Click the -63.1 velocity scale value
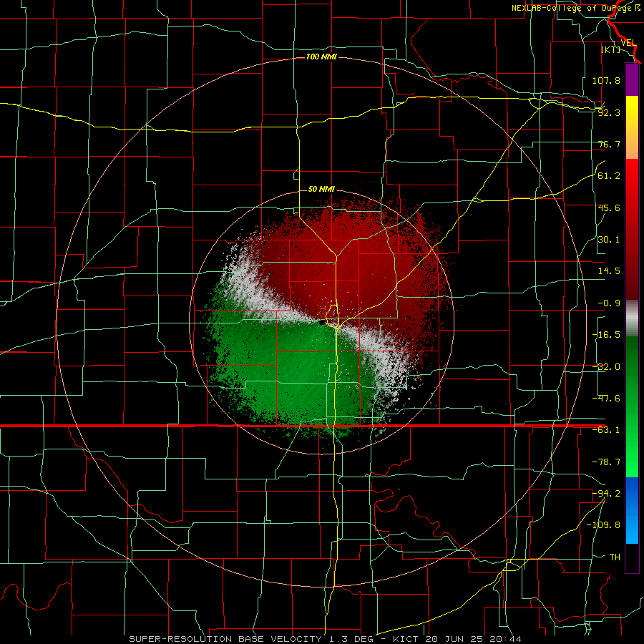The height and width of the screenshot is (644, 644). [606, 430]
